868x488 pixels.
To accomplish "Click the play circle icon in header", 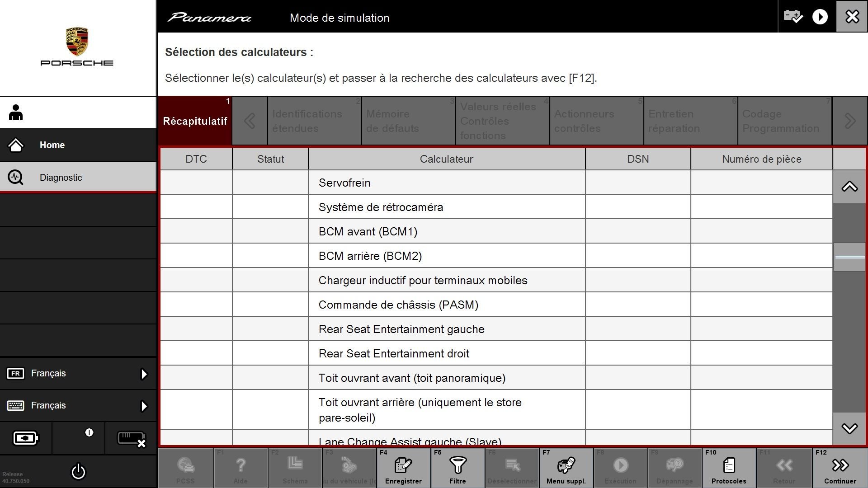I will tap(820, 17).
